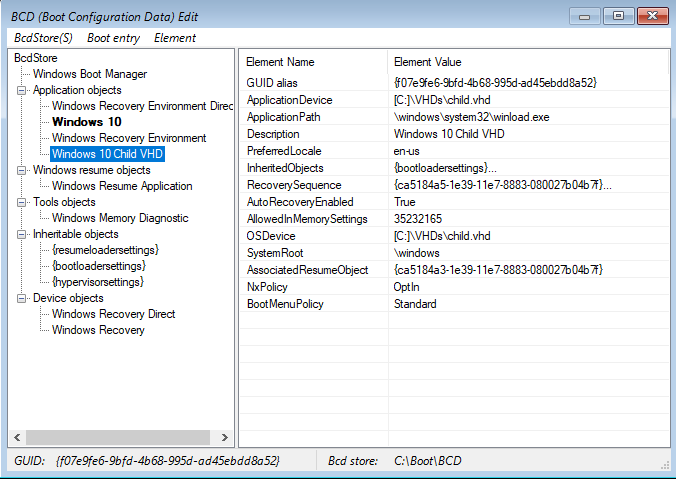Select {resumeloadersettings} tree item
Image resolution: width=676 pixels, height=479 pixels.
coord(105,250)
